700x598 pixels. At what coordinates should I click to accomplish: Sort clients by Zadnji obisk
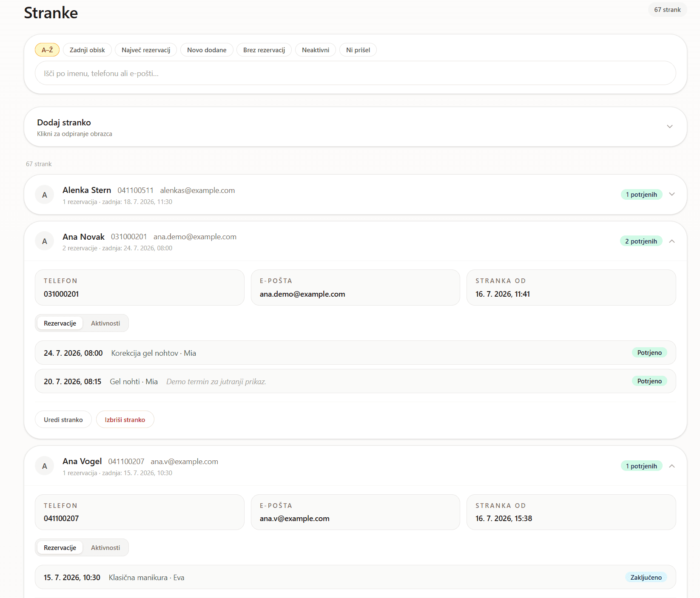click(x=87, y=50)
